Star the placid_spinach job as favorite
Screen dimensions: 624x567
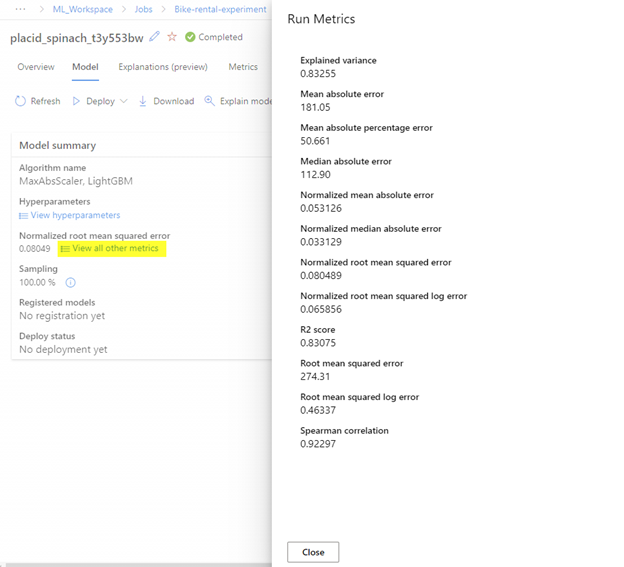172,37
